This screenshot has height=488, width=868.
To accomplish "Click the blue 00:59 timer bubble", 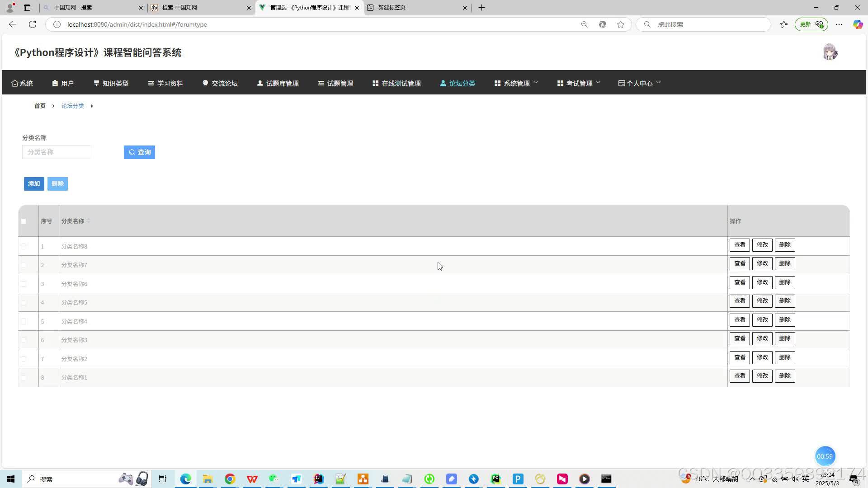I will pos(824,456).
